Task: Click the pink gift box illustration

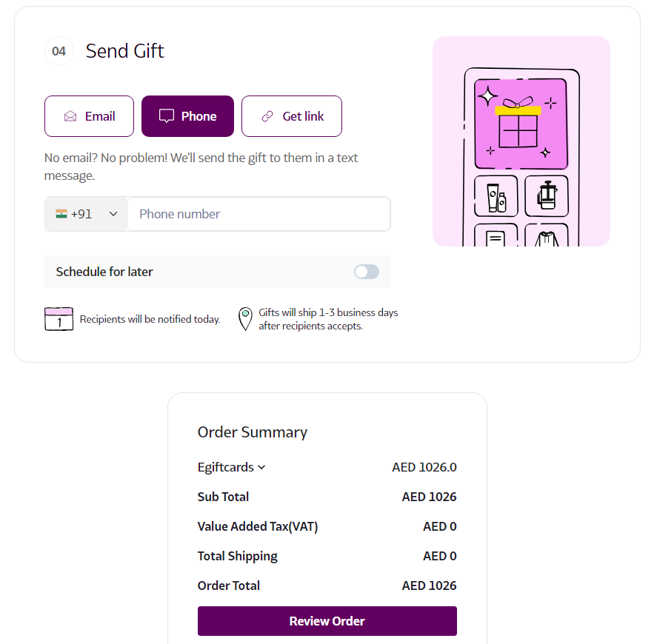Action: pyautogui.click(x=520, y=124)
